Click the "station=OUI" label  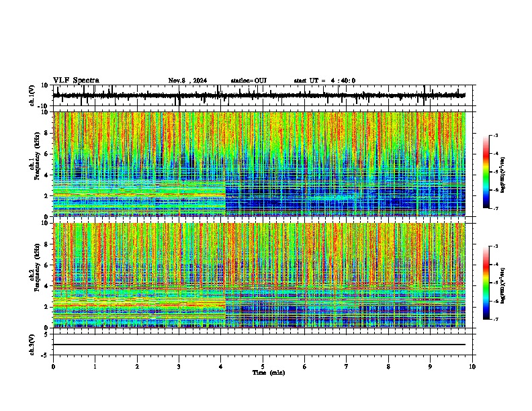[x=249, y=81]
